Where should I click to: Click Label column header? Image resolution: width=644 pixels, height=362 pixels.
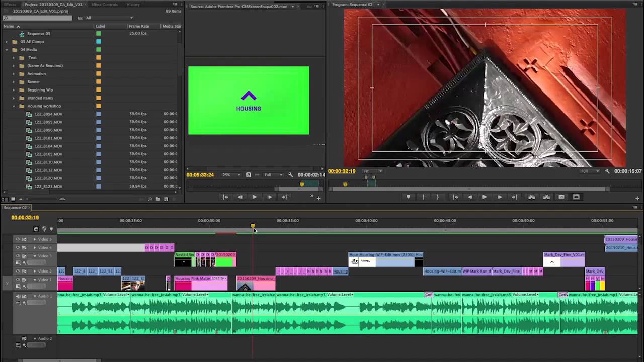[x=100, y=26]
